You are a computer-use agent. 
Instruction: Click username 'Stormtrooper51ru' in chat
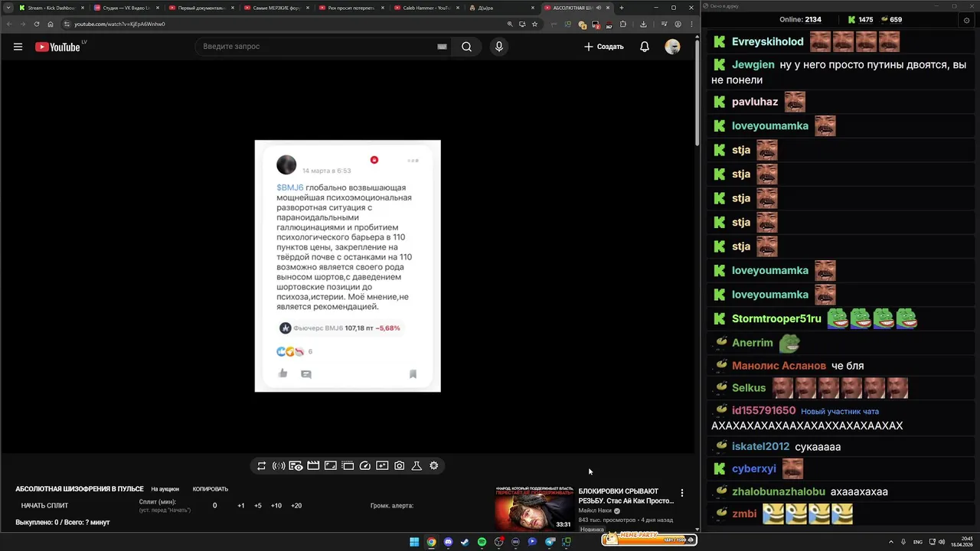coord(776,318)
